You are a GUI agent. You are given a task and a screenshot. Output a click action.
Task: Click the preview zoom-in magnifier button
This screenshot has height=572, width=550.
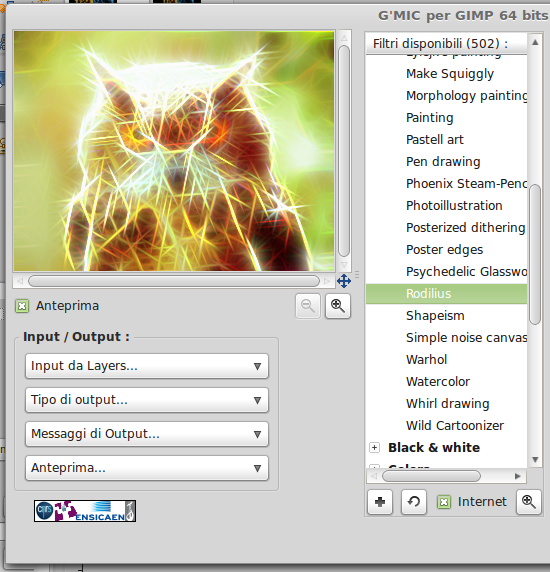[x=338, y=306]
